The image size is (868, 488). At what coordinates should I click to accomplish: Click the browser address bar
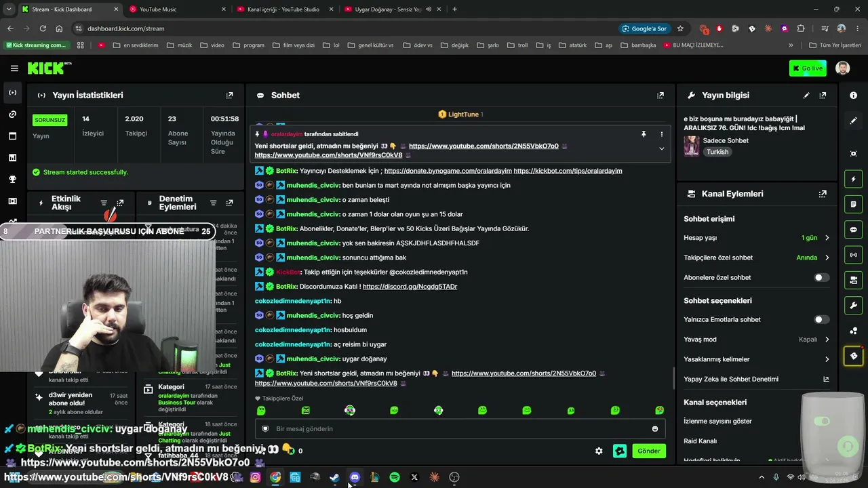[x=346, y=28]
